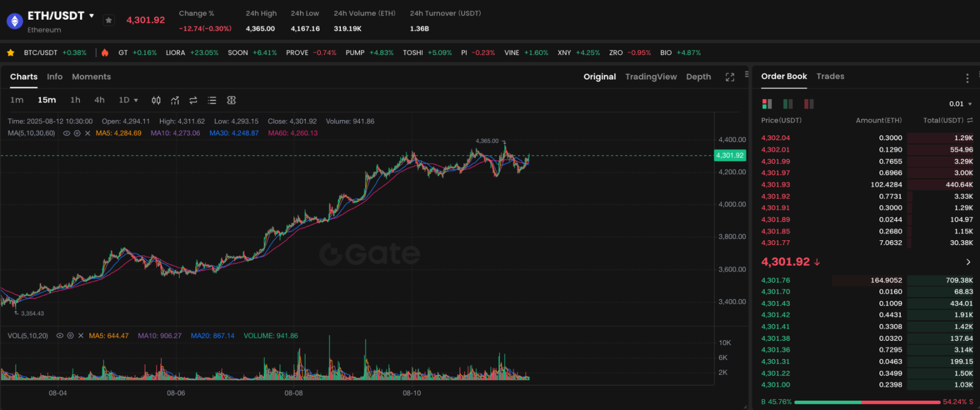Click ask price 4,302.04
Image resolution: width=980 pixels, height=410 pixels.
(x=775, y=138)
